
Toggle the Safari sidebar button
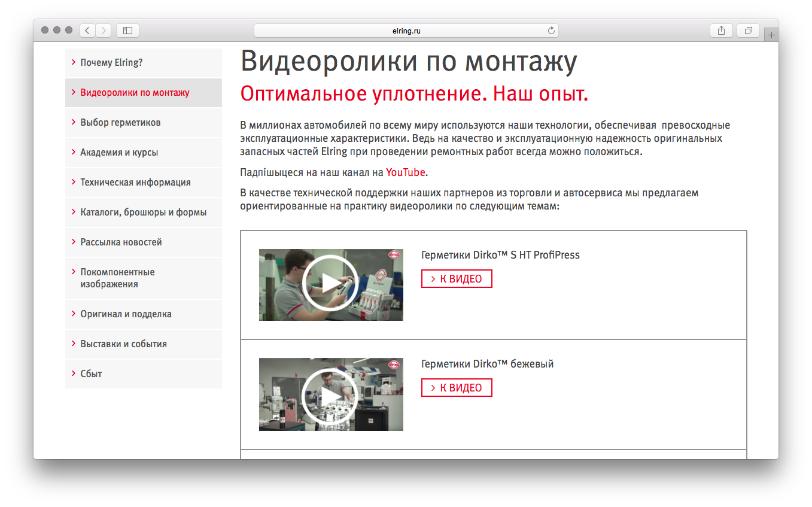(127, 30)
